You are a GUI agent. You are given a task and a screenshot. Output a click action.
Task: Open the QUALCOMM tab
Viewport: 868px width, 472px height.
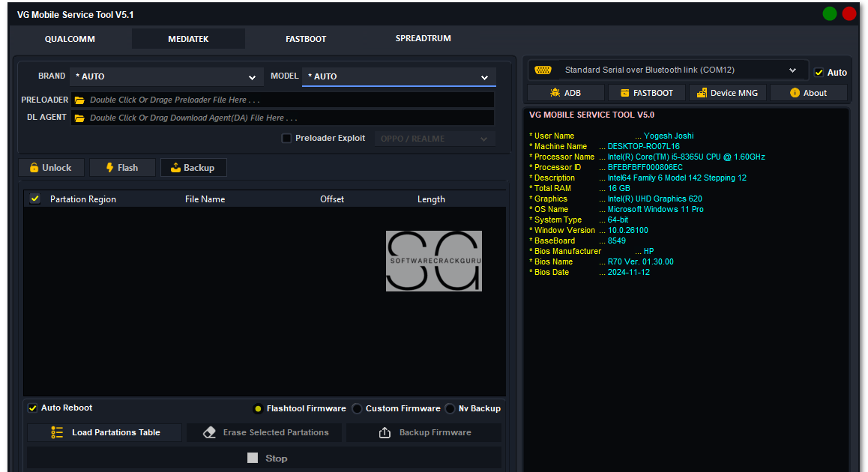[70, 39]
